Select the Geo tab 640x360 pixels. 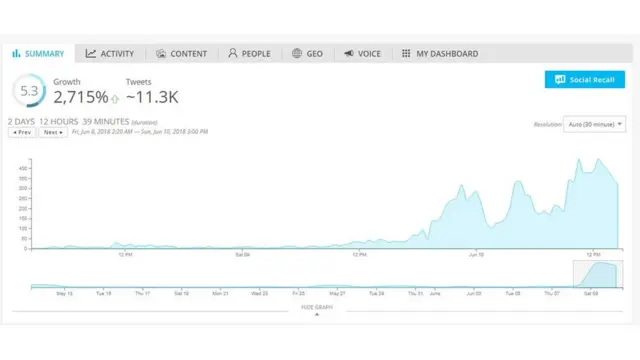click(x=307, y=53)
